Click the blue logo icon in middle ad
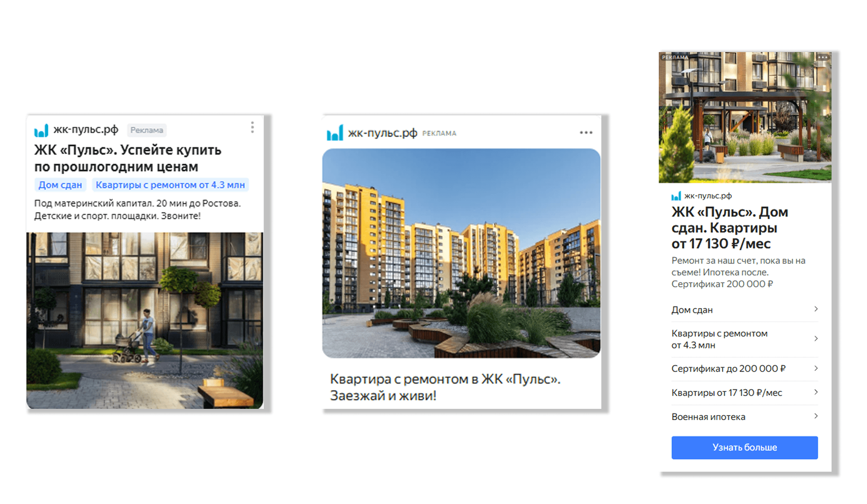Viewport: 867px width, 504px height. coord(335,133)
